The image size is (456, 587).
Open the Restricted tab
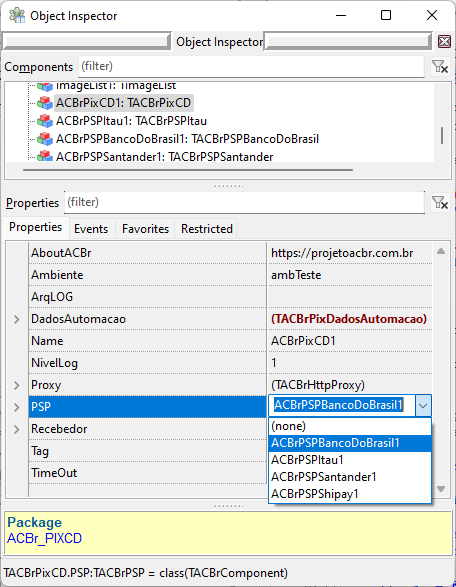click(x=207, y=229)
